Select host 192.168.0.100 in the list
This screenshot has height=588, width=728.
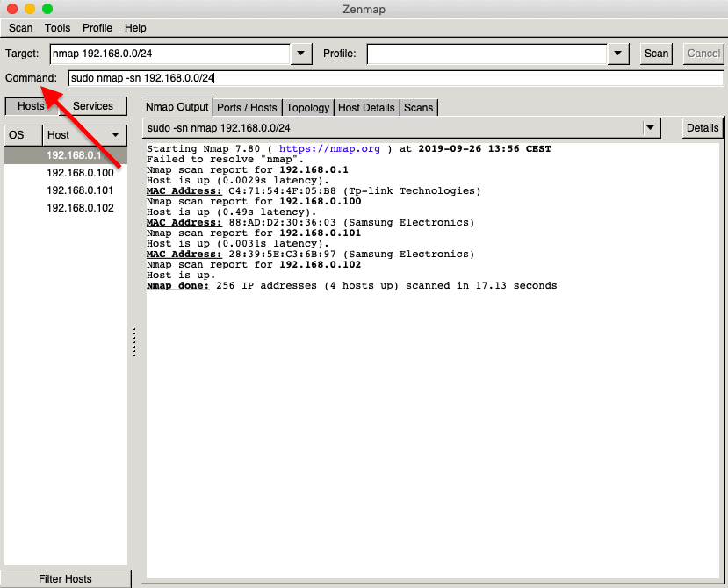pyautogui.click(x=66, y=173)
